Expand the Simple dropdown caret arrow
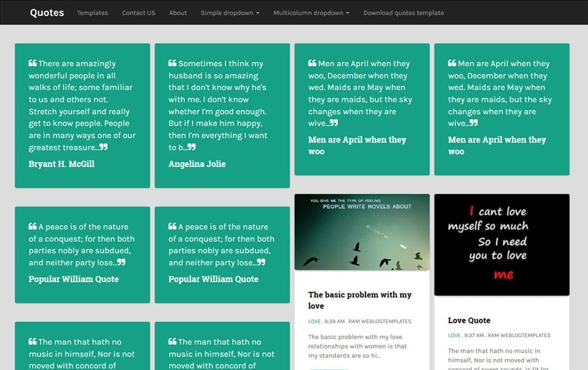The image size is (588, 370). [258, 12]
